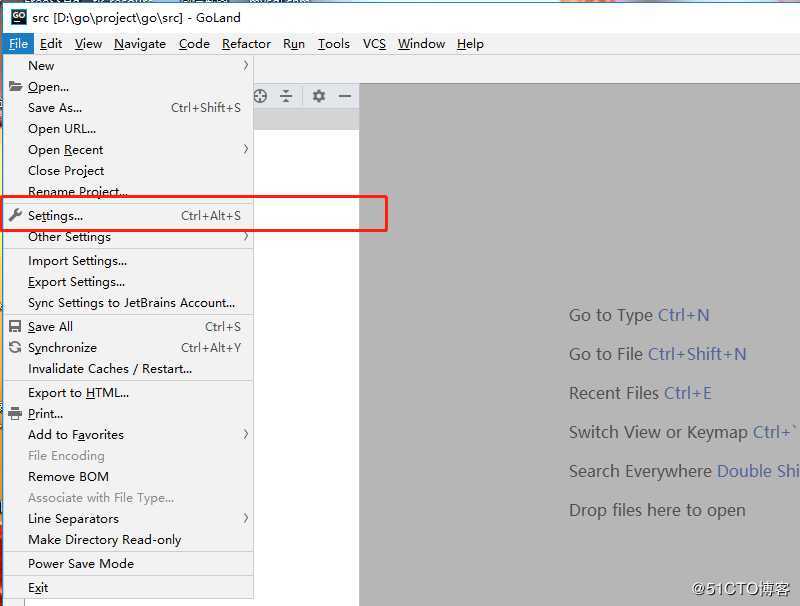Expand the Line Separators submenu arrow
The width and height of the screenshot is (800, 606).
click(246, 518)
